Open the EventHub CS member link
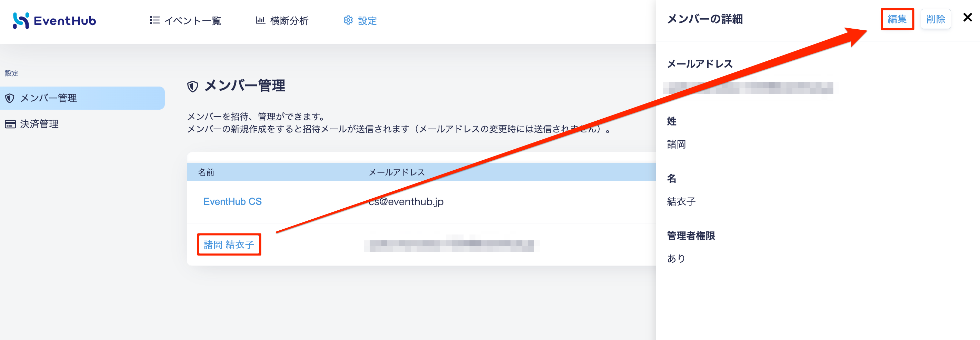 click(x=232, y=202)
